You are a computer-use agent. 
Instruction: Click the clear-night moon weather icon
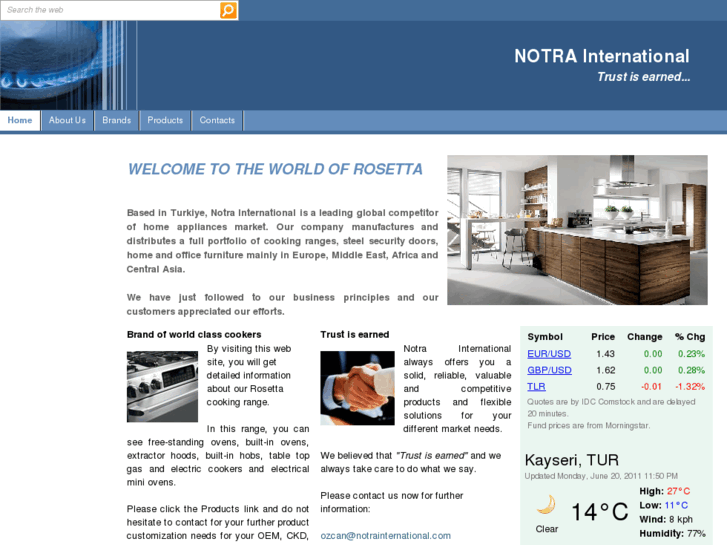coord(546,505)
